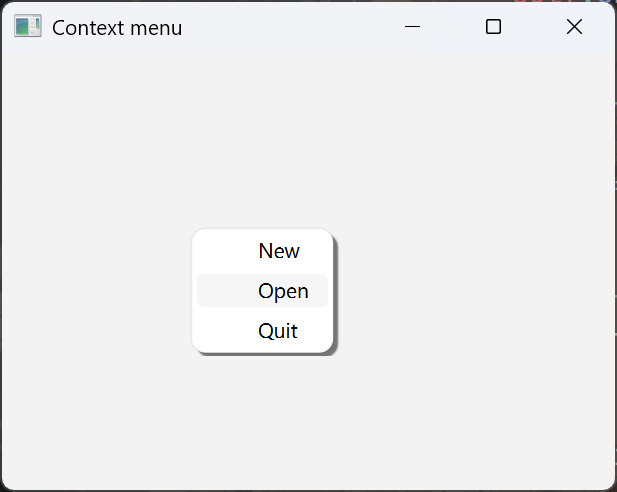
Task: Click the square maximize icon in the title bar
Action: [493, 27]
